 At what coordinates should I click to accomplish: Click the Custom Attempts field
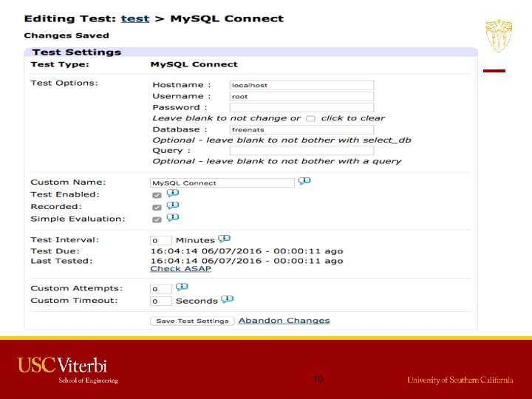(161, 289)
